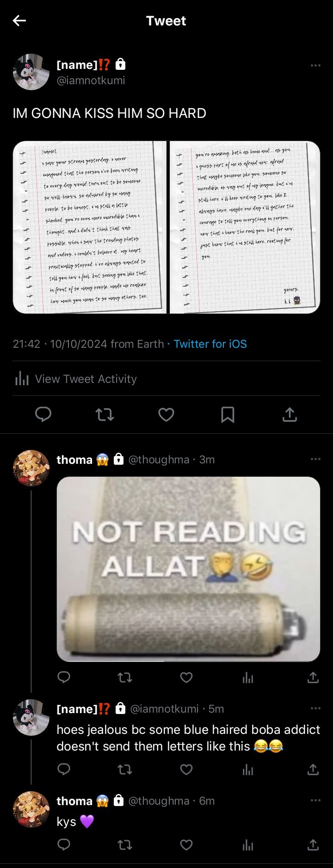Bookmark the main tweet
The height and width of the screenshot is (868, 333).
pos(228,415)
